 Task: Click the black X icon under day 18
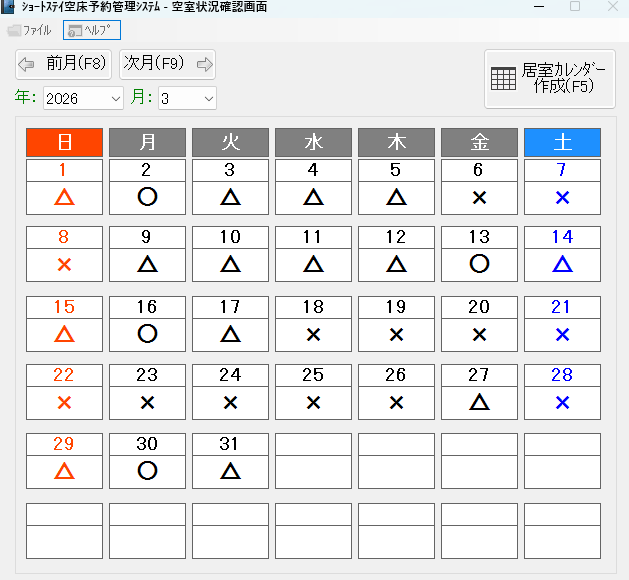pyautogui.click(x=313, y=334)
